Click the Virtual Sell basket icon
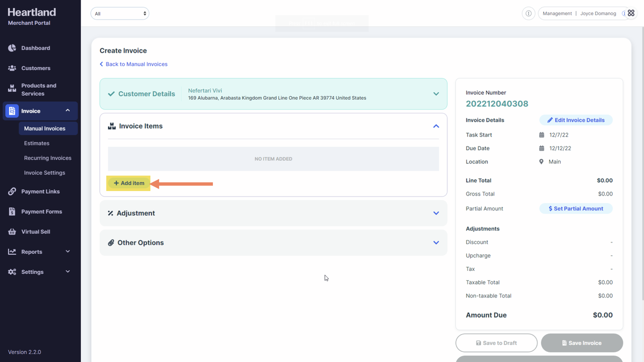Image resolution: width=644 pixels, height=362 pixels. click(x=12, y=232)
